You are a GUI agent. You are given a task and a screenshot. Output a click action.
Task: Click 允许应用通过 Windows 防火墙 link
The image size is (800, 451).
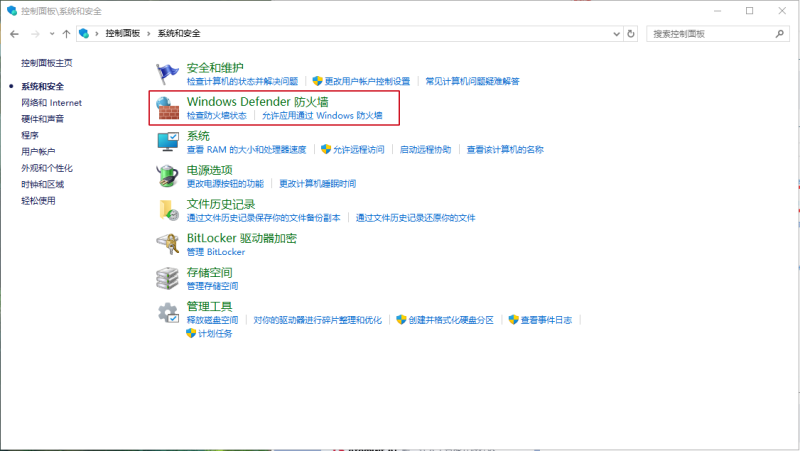click(322, 115)
